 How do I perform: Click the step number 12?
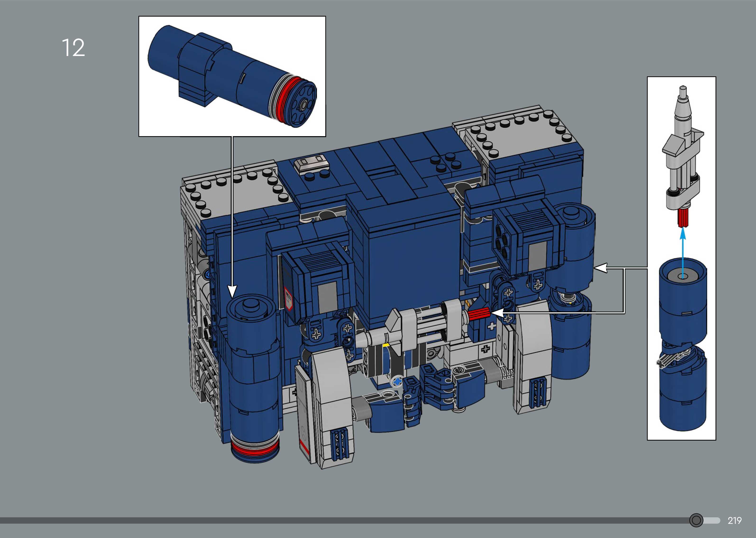[x=73, y=48]
